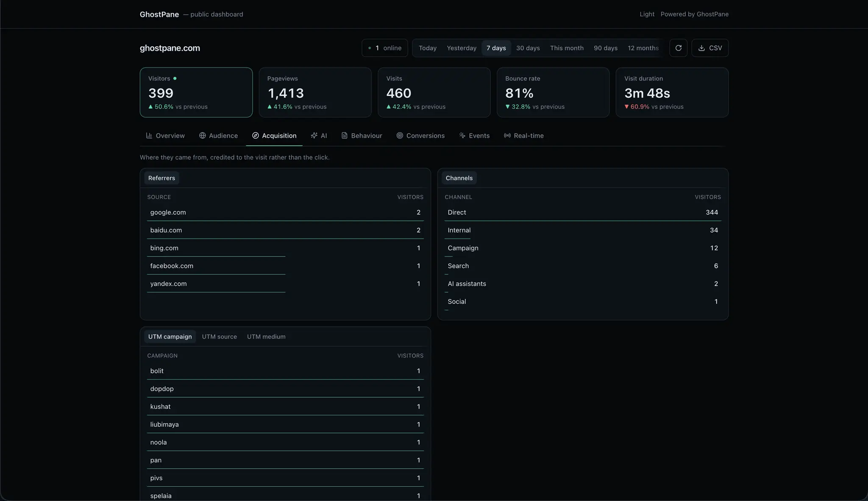The image size is (868, 501).
Task: Click the CSV export button label
Action: [715, 48]
